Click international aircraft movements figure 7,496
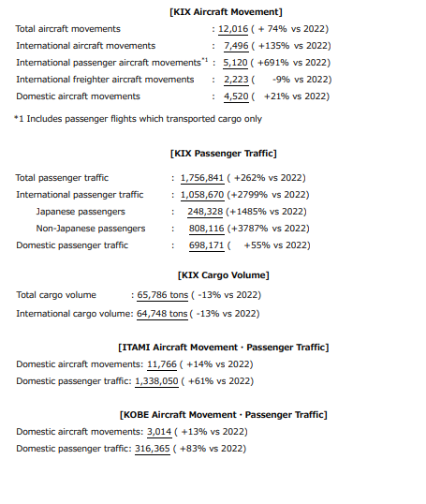Screen dimensions: 426x504 (x=236, y=46)
